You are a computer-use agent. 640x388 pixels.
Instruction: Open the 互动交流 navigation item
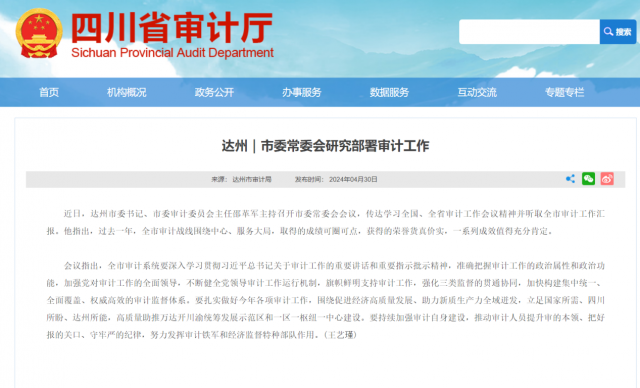click(x=477, y=92)
